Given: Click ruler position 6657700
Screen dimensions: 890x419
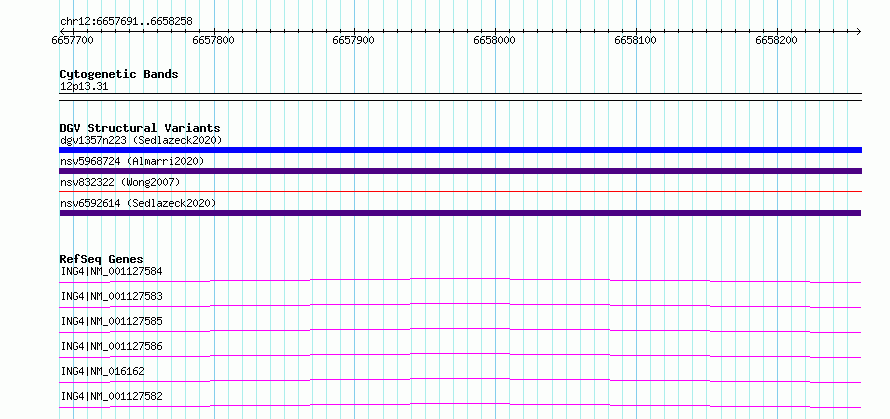Looking at the screenshot, I should (73, 40).
